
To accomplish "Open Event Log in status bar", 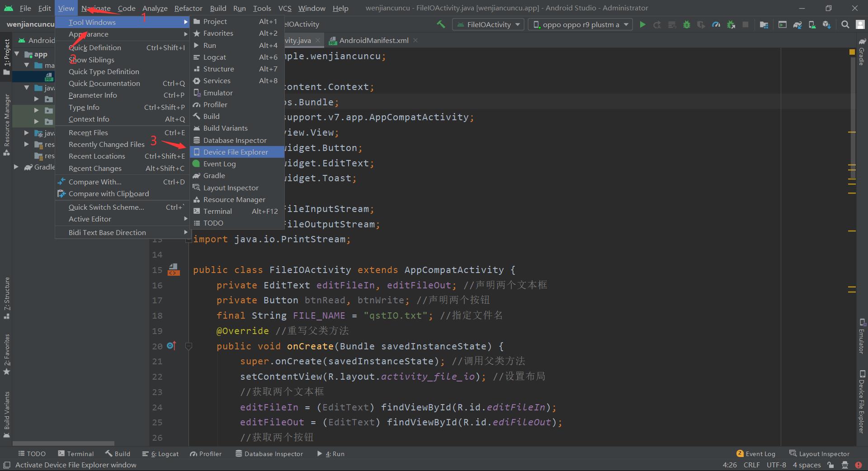I will click(x=756, y=454).
